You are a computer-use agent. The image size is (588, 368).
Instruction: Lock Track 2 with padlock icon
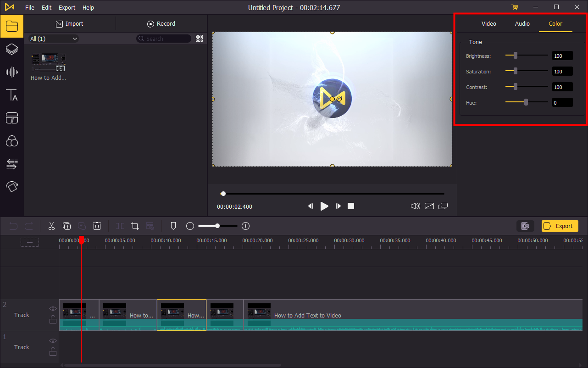click(53, 319)
